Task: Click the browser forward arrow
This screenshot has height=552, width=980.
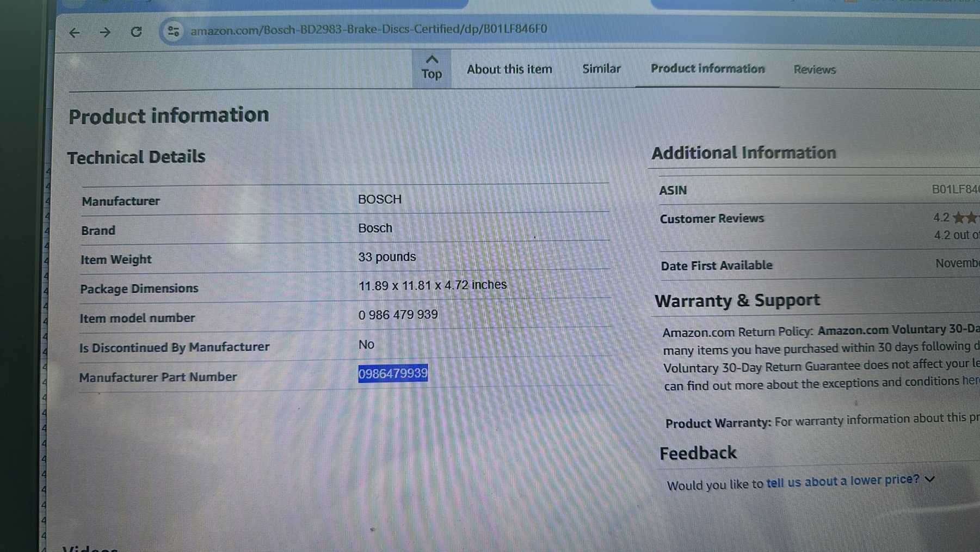Action: [105, 32]
